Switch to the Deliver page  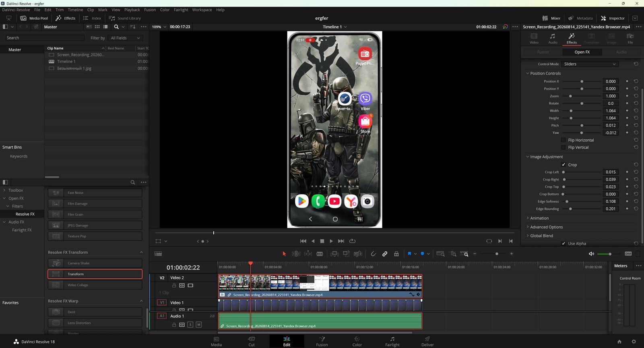427,341
